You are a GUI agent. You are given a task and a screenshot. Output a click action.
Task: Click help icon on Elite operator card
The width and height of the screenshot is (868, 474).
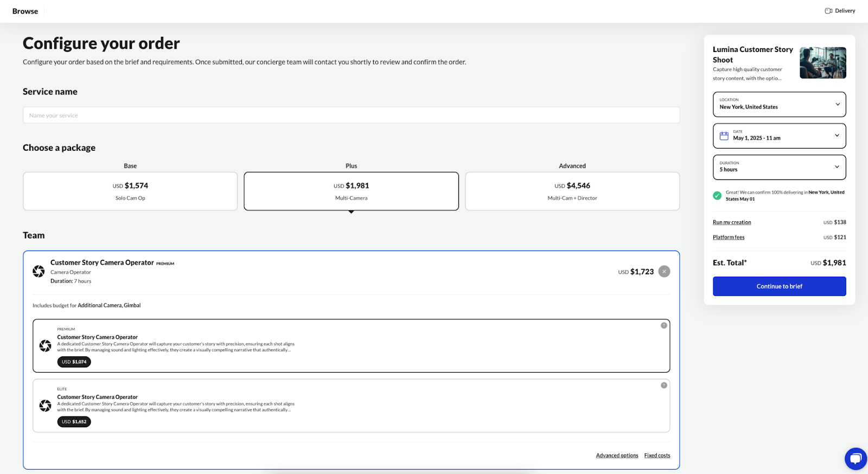click(664, 386)
